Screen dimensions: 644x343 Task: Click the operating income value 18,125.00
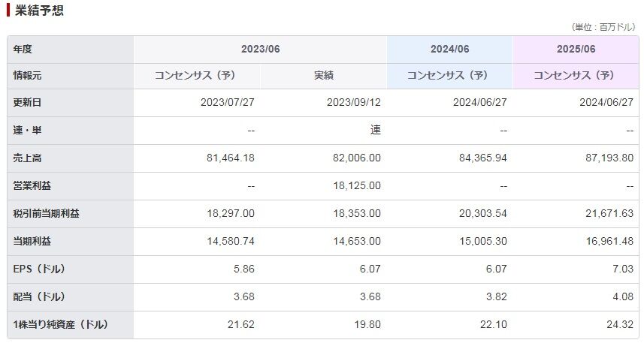pos(356,186)
